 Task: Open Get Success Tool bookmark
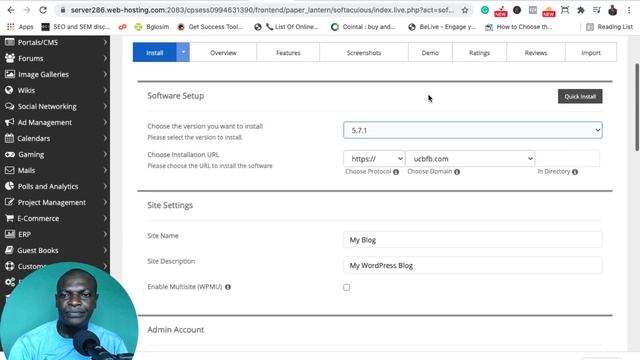pos(210,27)
